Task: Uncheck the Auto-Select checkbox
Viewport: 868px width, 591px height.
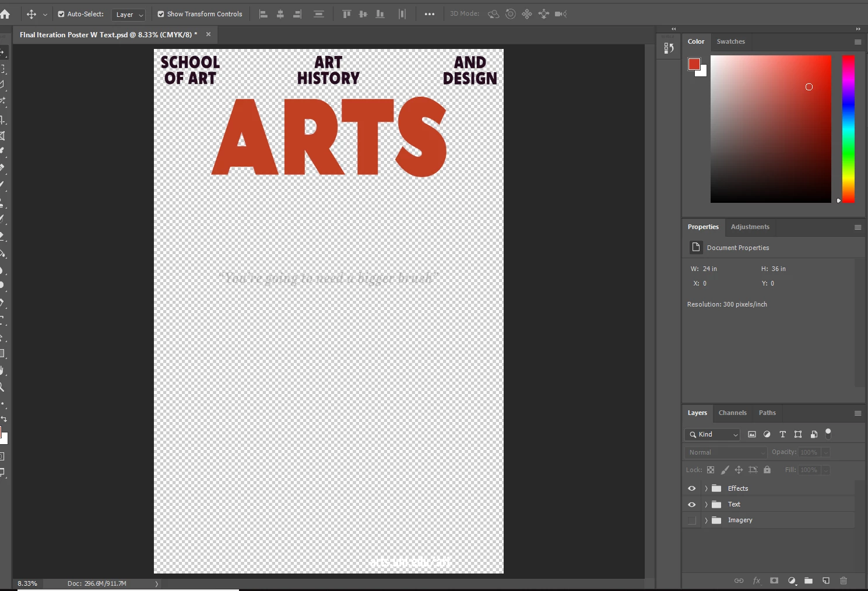Action: tap(61, 14)
